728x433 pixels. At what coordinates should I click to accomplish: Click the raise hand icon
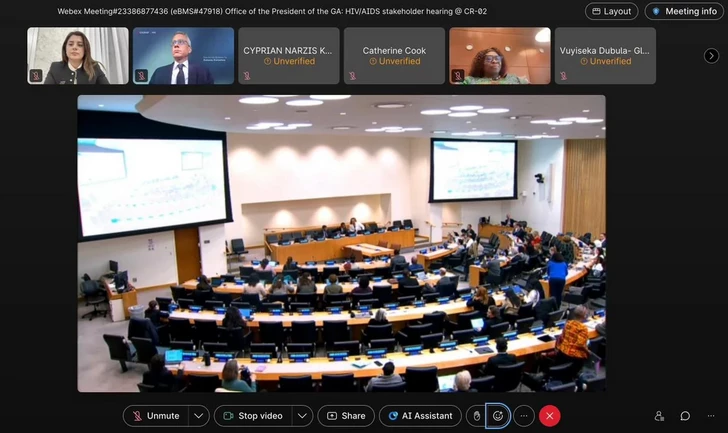476,416
